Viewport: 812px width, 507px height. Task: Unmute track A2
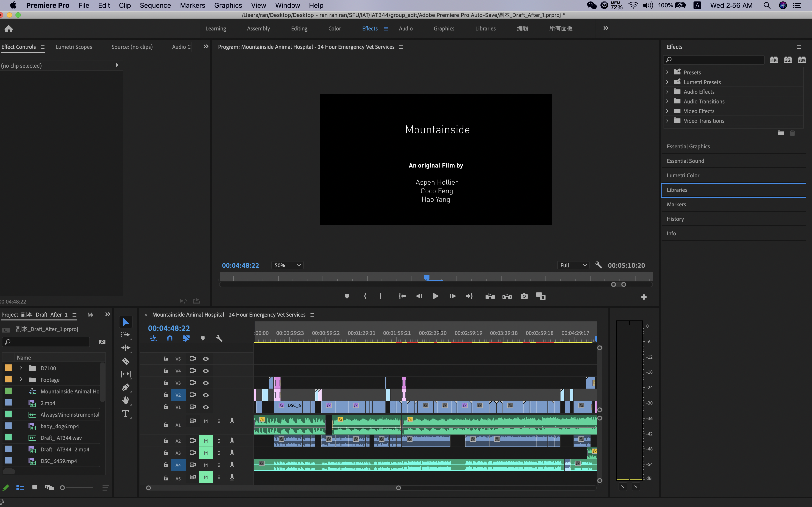pyautogui.click(x=206, y=441)
